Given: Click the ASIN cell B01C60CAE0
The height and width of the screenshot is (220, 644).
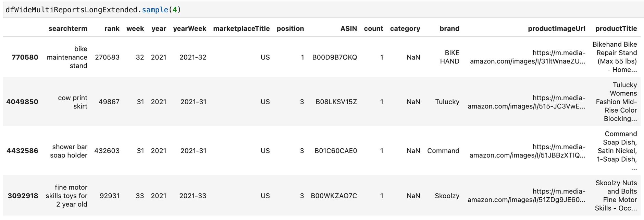Looking at the screenshot, I should click(x=336, y=151).
